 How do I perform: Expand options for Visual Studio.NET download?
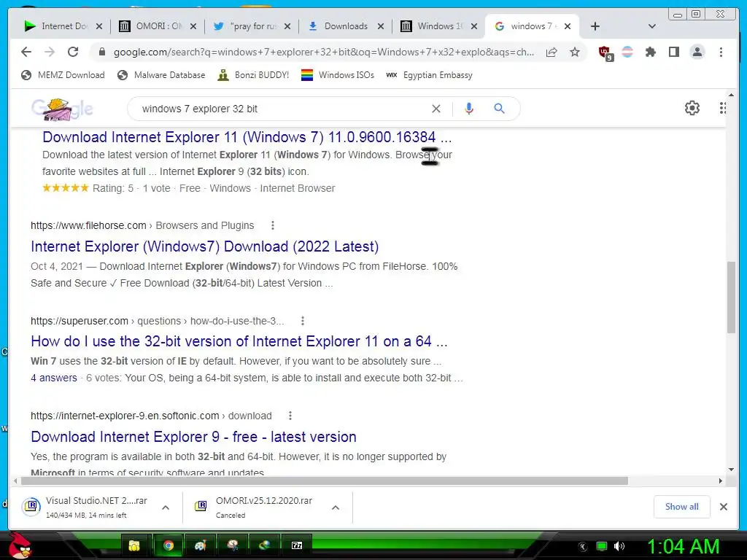[x=166, y=507]
